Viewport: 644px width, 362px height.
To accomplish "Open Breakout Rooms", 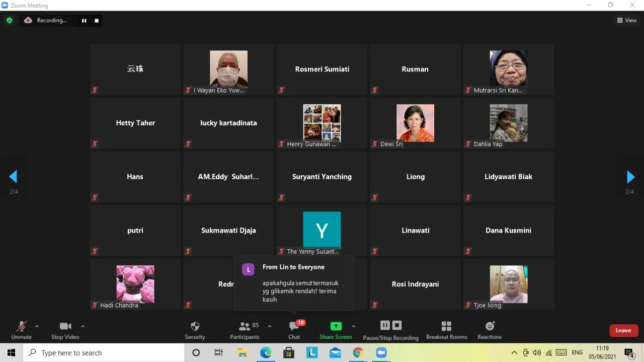I will pos(447,330).
